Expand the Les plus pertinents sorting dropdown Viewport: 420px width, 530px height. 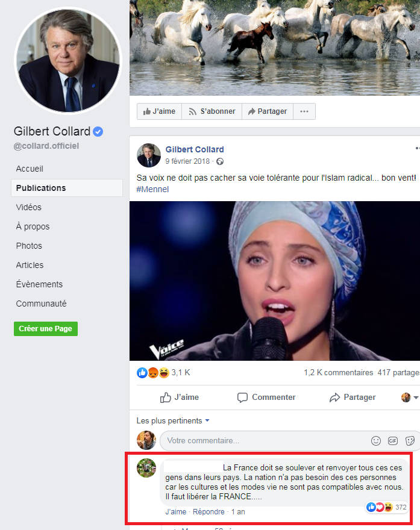173,421
